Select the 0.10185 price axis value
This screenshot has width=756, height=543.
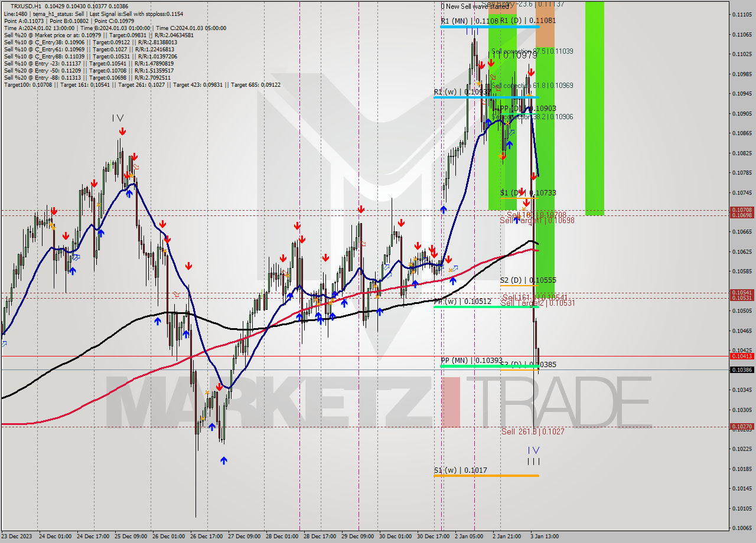(742, 469)
